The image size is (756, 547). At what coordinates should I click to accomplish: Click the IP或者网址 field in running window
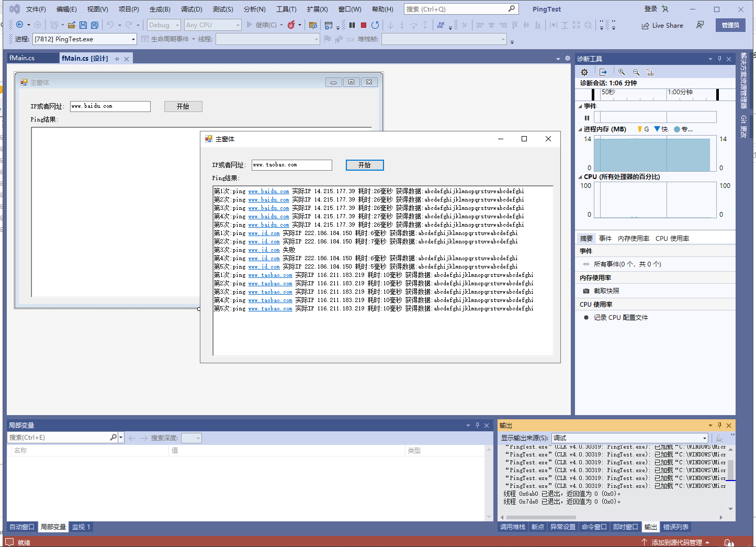(292, 165)
